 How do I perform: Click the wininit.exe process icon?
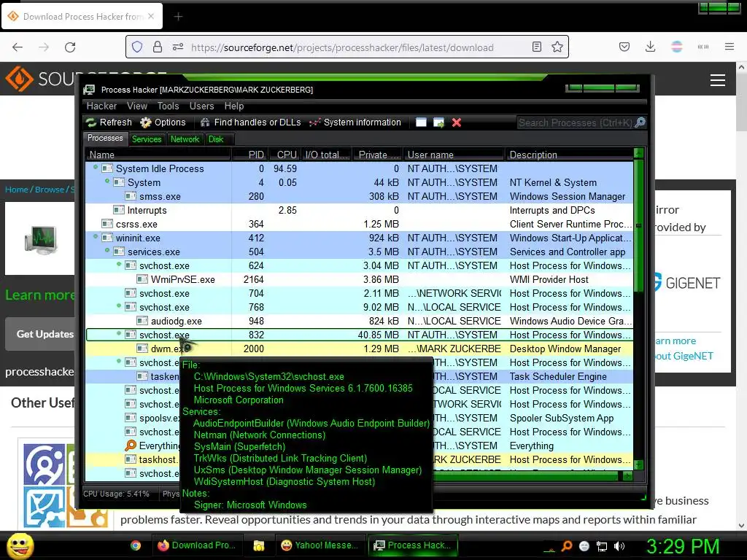click(x=107, y=238)
